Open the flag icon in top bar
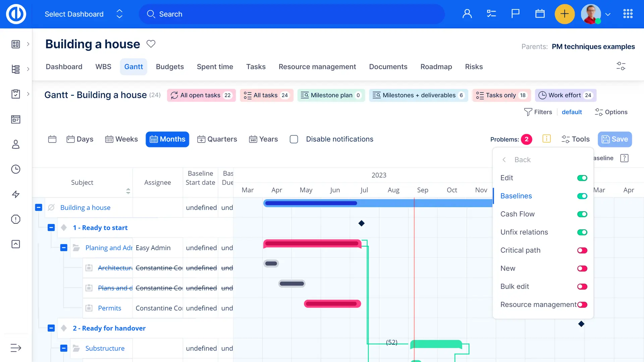644x362 pixels. tap(515, 14)
